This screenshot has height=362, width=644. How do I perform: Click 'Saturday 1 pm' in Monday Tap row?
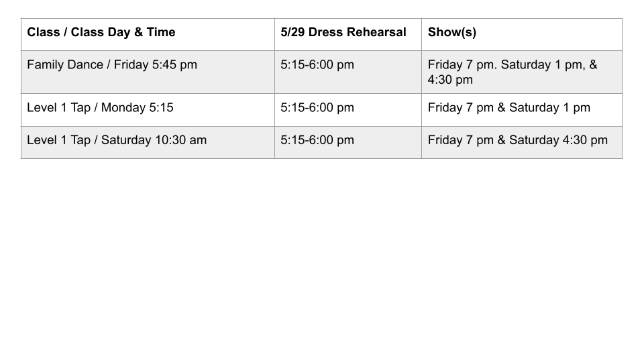click(549, 107)
